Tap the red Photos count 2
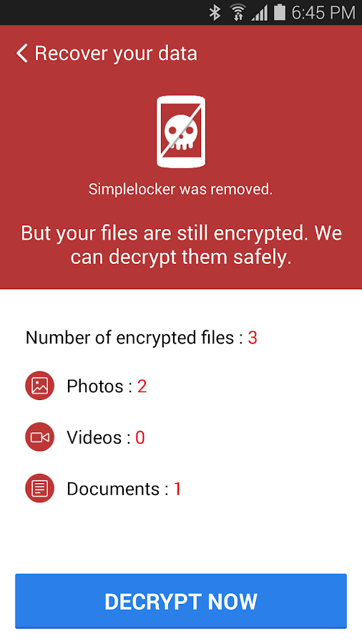Viewport: 362px width, 644px height. (x=142, y=386)
